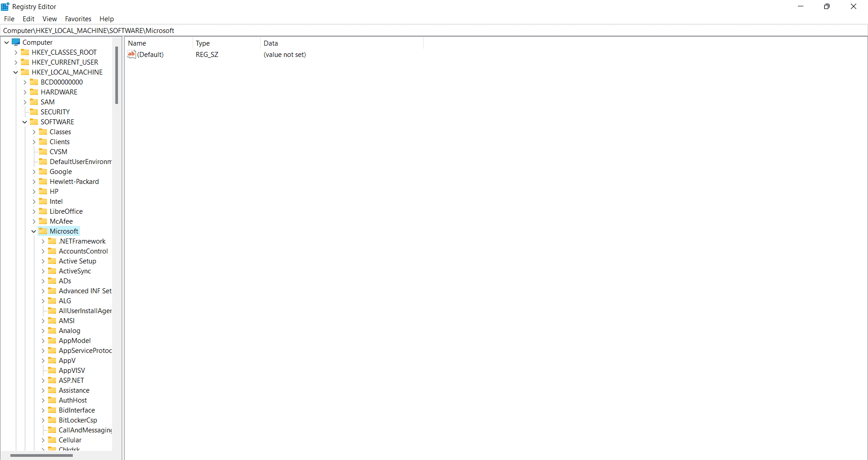This screenshot has width=868, height=460.
Task: Collapse the SOFTWARE node arrow
Action: (25, 122)
